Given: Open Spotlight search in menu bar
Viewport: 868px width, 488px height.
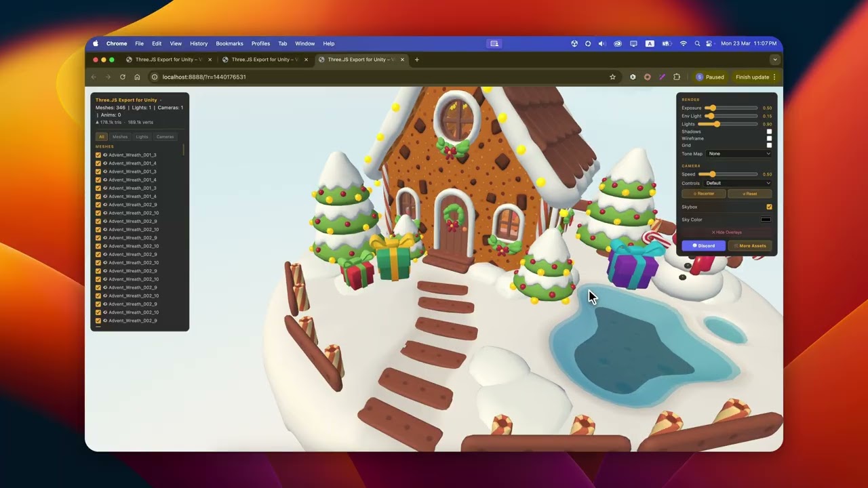Looking at the screenshot, I should (x=696, y=43).
